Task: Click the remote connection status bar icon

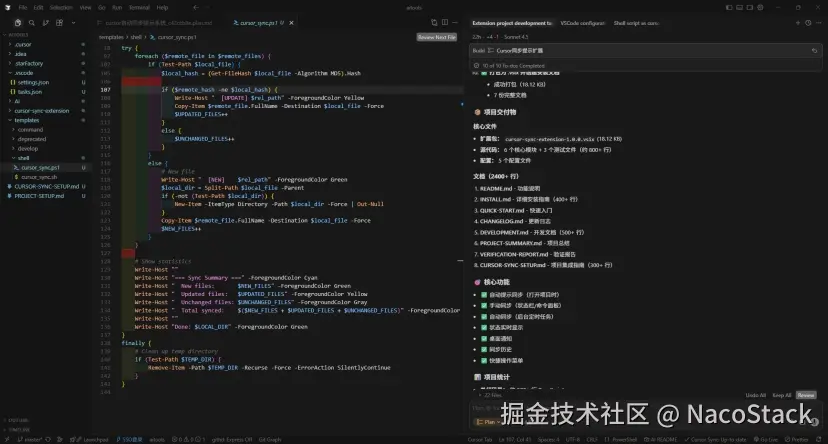Action: coord(7,439)
